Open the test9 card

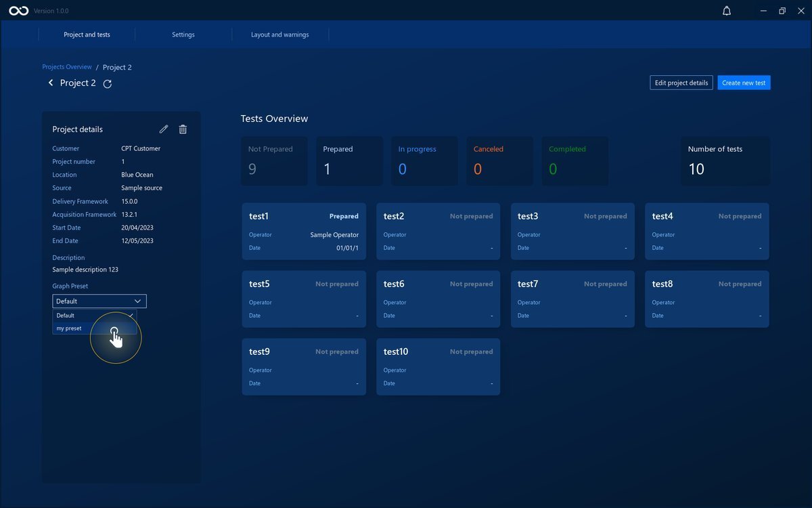tap(304, 366)
